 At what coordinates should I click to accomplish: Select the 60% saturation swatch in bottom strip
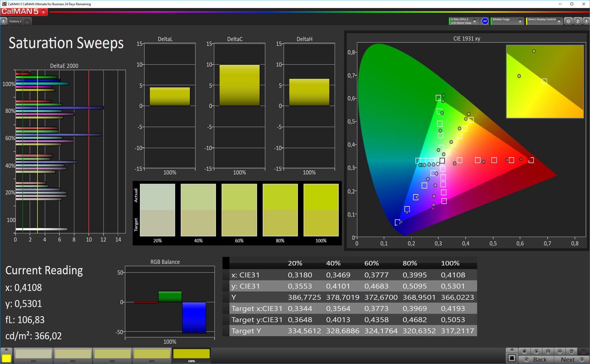[112, 354]
